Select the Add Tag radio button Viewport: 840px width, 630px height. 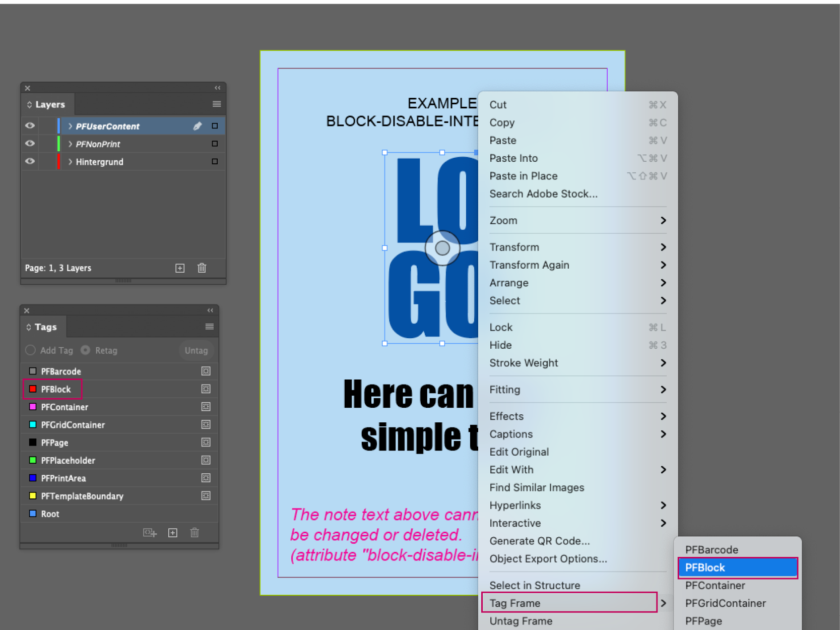(x=30, y=350)
